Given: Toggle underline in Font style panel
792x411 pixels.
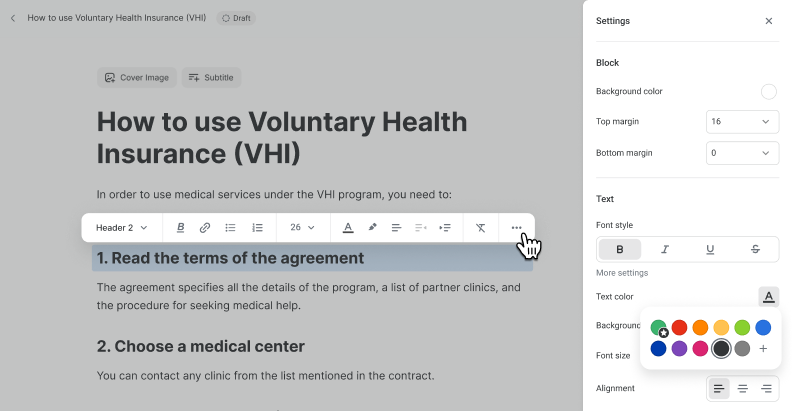Looking at the screenshot, I should click(x=710, y=249).
